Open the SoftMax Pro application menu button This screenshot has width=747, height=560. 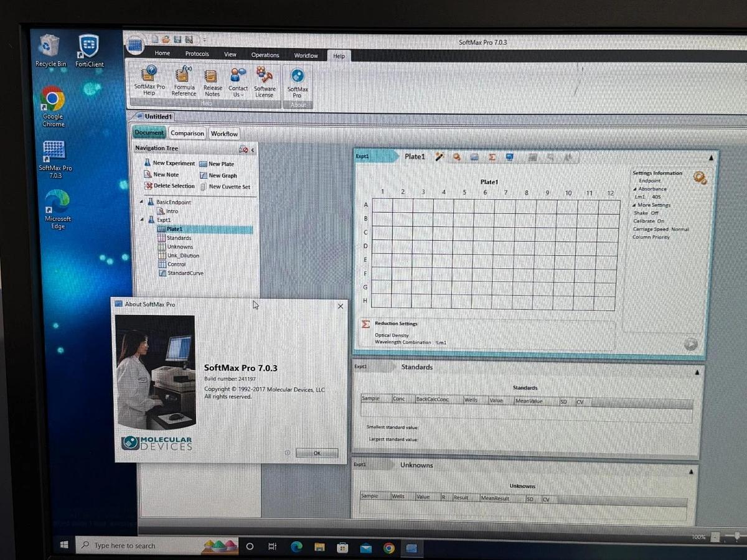tap(134, 45)
